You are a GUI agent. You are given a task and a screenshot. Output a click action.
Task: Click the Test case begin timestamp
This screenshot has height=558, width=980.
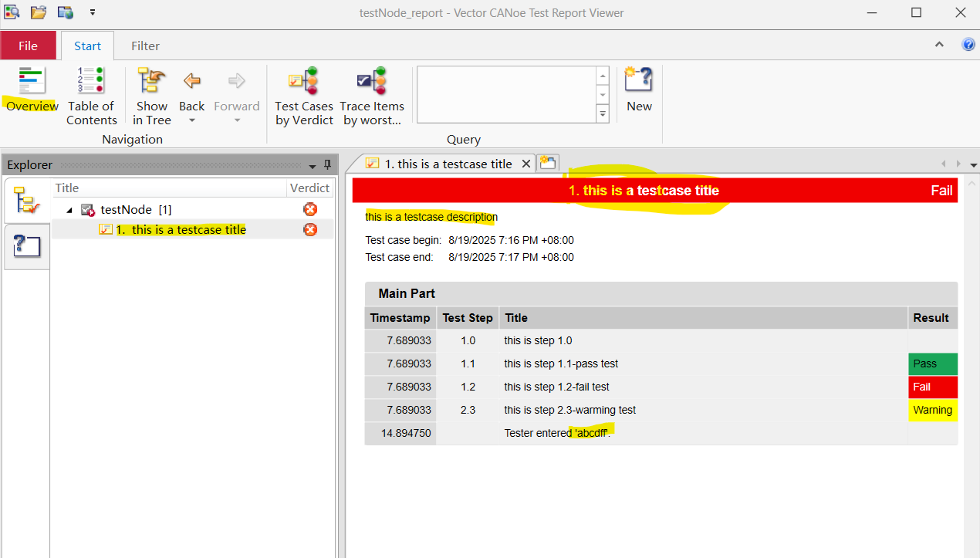click(511, 240)
